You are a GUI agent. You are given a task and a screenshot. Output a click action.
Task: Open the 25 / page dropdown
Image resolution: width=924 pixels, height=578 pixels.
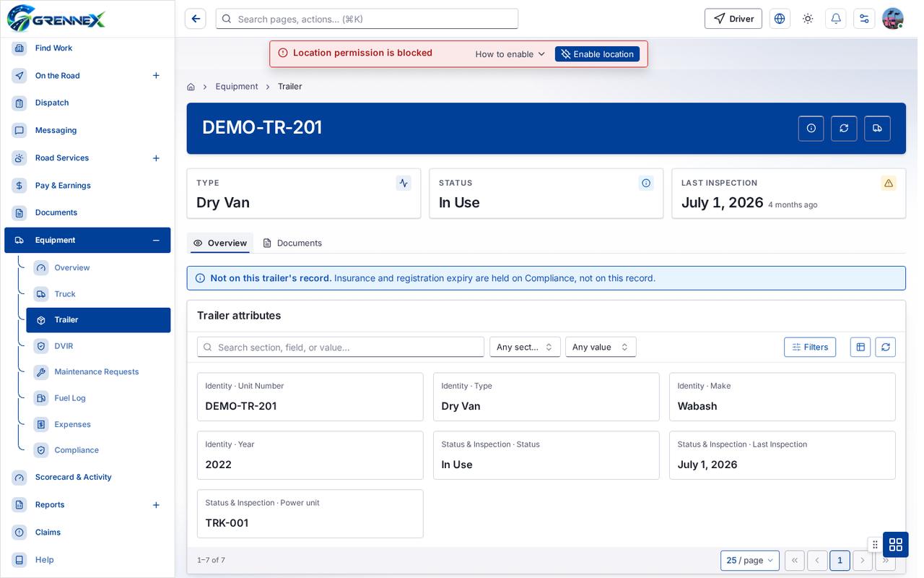coord(750,560)
